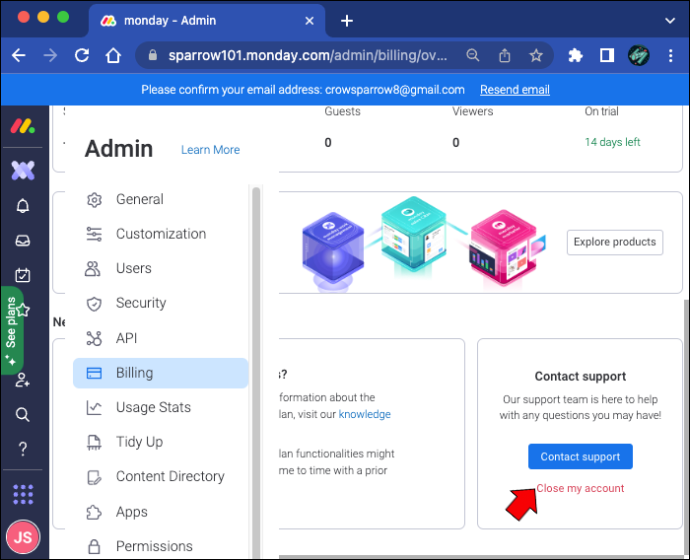The height and width of the screenshot is (560, 690).
Task: Click the Customization sliders icon
Action: point(94,234)
